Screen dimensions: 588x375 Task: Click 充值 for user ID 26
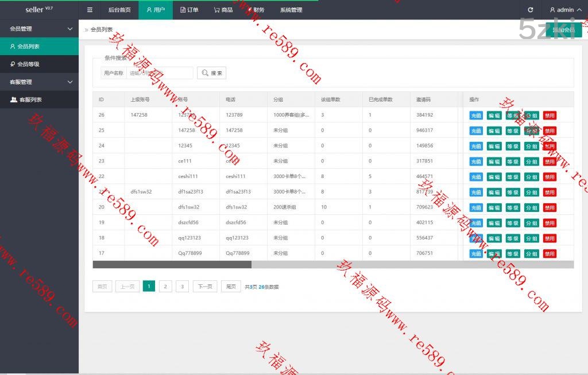coord(476,115)
